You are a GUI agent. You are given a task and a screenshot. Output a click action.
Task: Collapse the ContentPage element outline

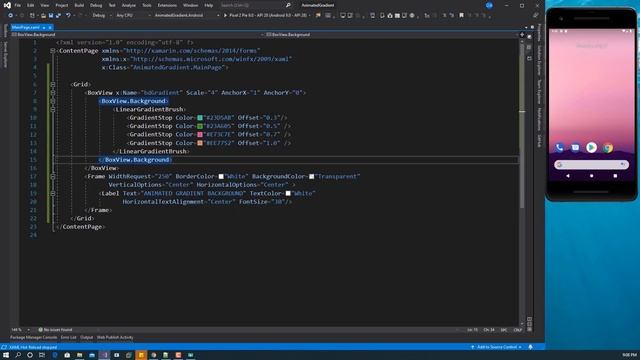53,51
